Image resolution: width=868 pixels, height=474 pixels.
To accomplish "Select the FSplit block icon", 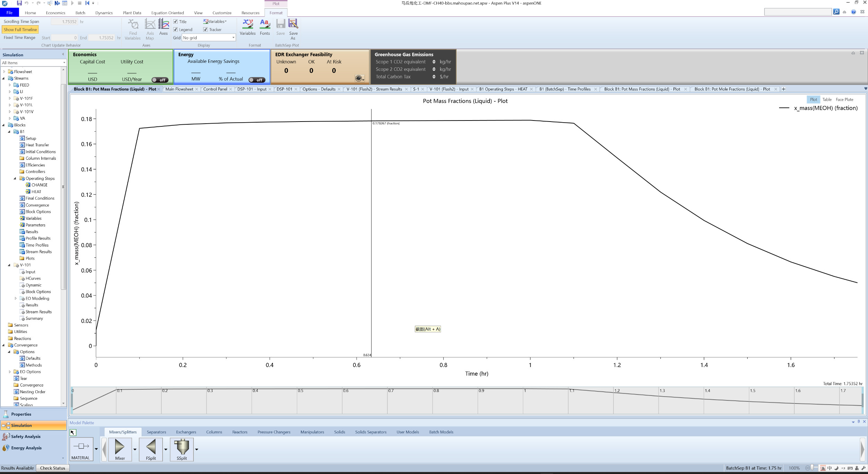I will [x=151, y=449].
